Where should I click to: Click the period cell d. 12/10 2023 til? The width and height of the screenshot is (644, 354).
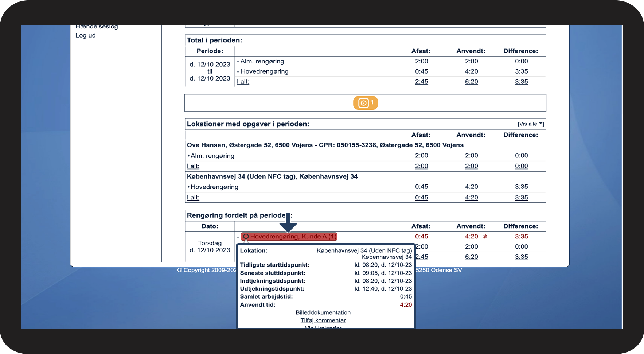(210, 71)
